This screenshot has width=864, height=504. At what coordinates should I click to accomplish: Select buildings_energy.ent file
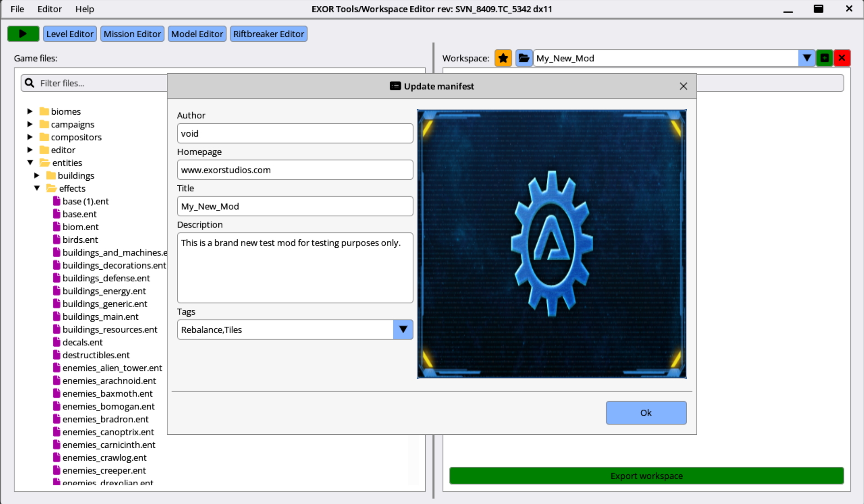104,291
